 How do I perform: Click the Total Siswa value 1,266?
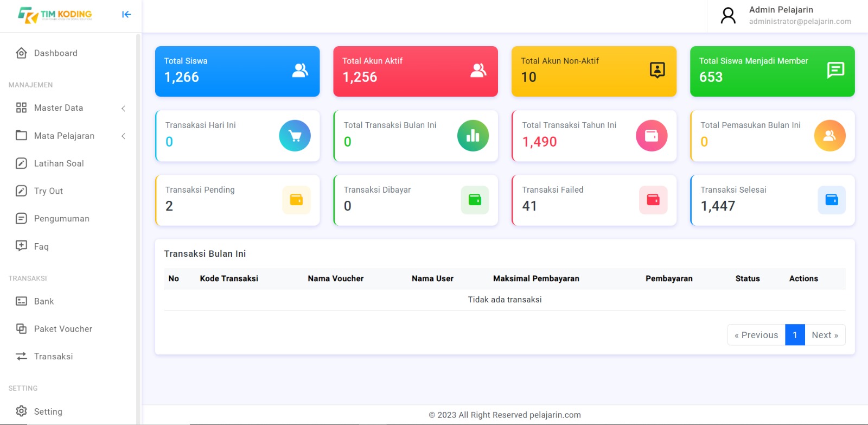point(182,77)
